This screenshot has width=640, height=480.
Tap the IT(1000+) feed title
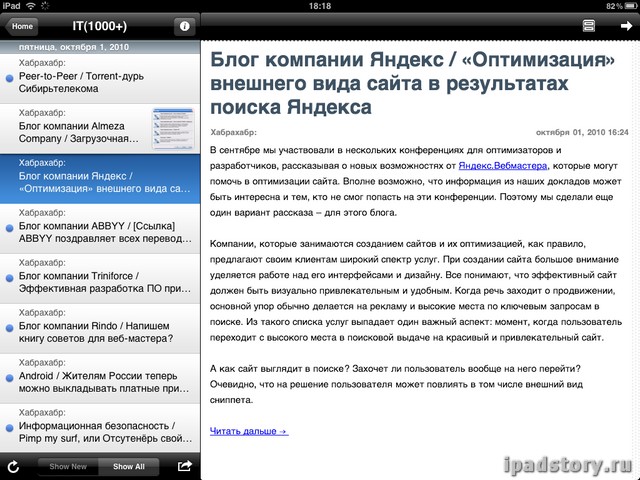click(100, 26)
